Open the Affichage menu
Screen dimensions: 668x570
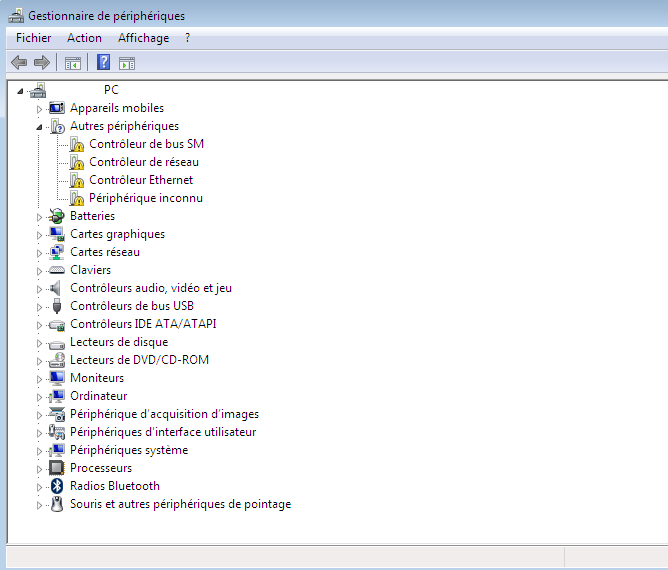(144, 38)
